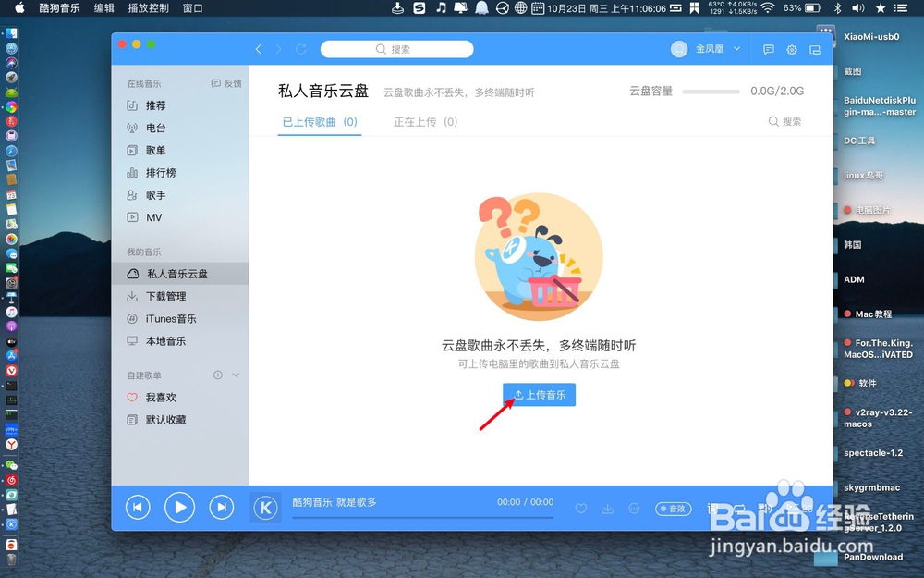Click the user avatar icon
The width and height of the screenshot is (924, 578).
click(679, 49)
